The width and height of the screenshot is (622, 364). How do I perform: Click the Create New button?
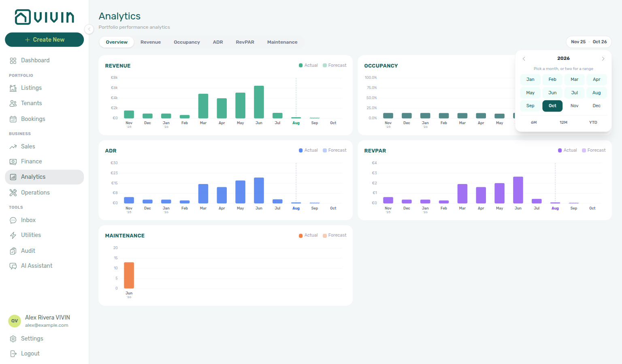(45, 40)
